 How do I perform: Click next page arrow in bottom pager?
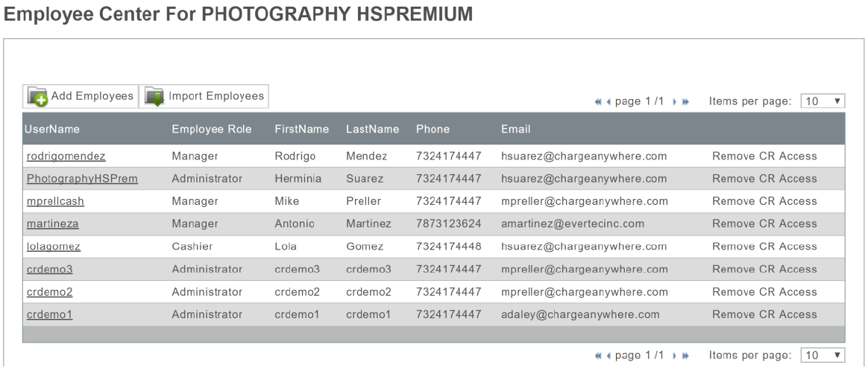(675, 356)
